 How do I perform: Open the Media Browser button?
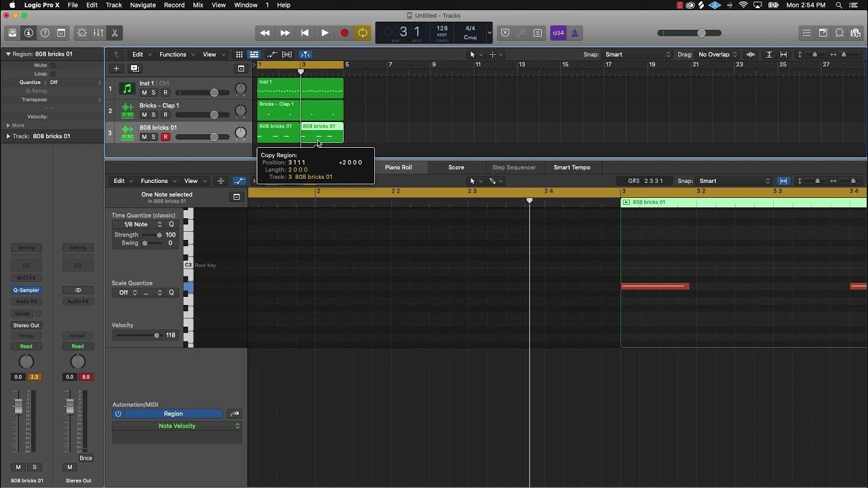855,33
